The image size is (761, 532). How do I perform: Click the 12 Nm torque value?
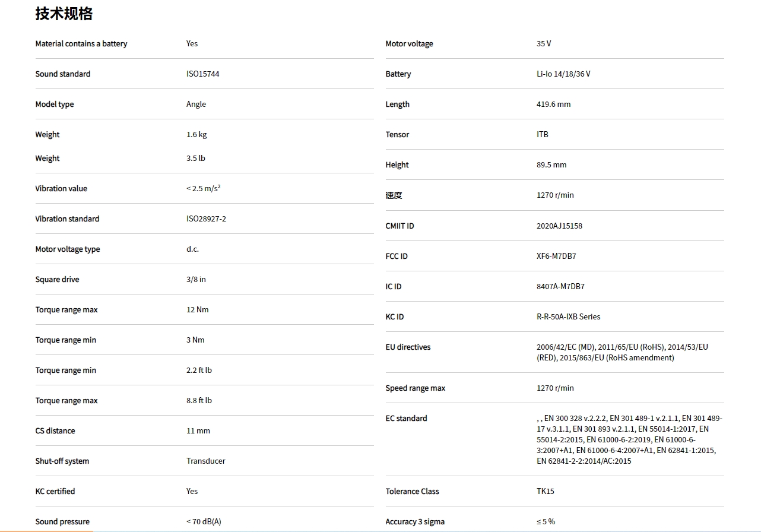tap(197, 310)
